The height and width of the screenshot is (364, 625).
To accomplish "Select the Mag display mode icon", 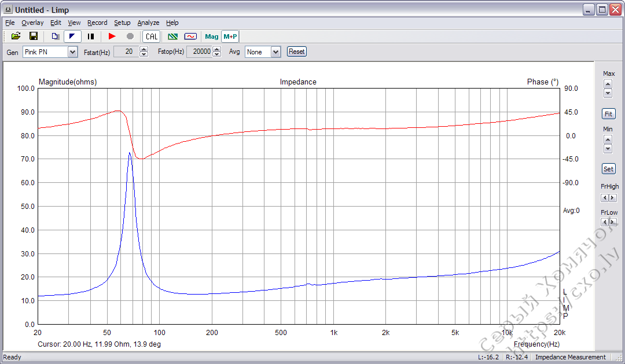I will point(211,36).
